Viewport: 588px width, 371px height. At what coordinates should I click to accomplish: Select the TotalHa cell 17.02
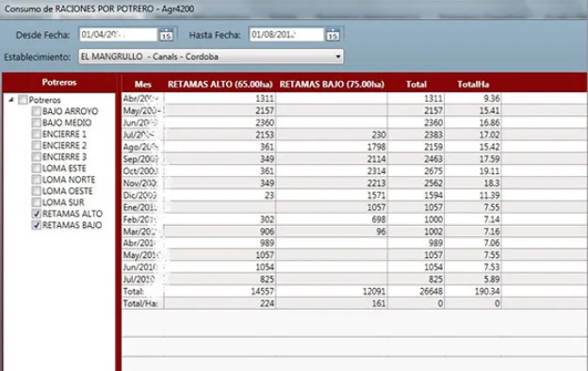473,135
